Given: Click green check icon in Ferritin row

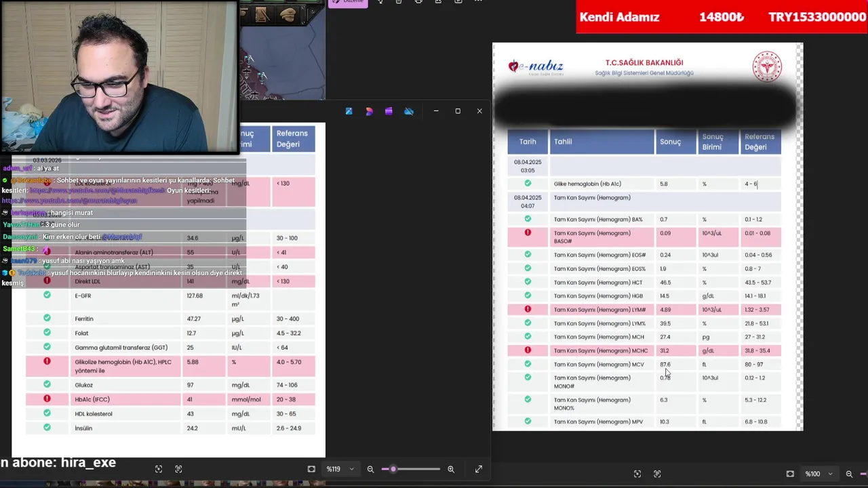Looking at the screenshot, I should pos(47,318).
